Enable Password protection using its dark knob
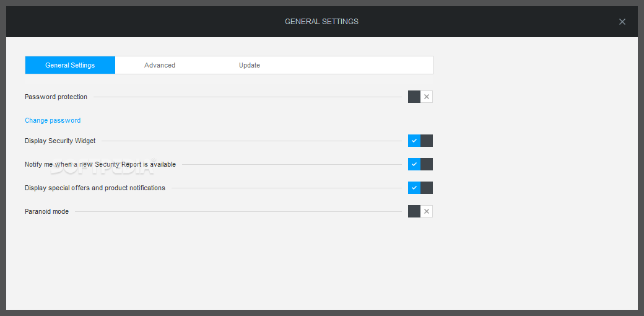This screenshot has height=316, width=644. (x=414, y=97)
